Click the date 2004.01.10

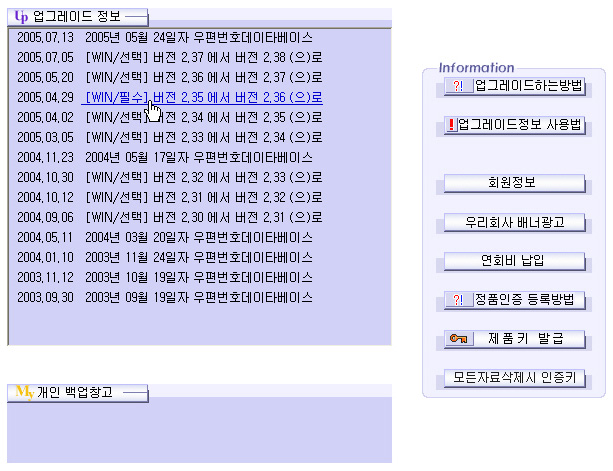45,258
